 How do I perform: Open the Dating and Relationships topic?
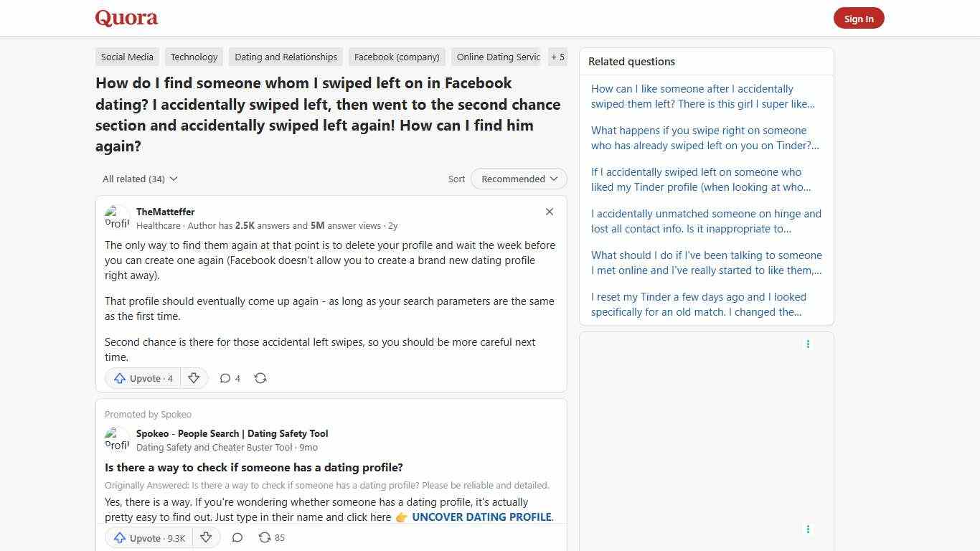click(285, 57)
